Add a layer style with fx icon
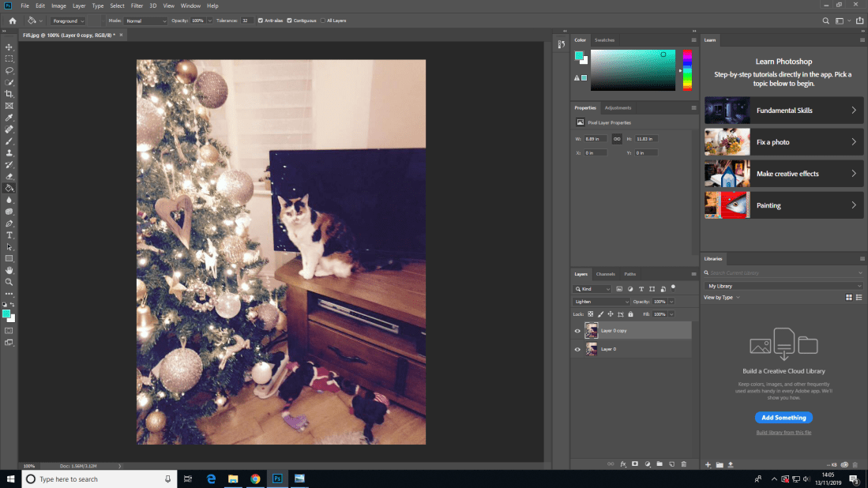This screenshot has width=868, height=488. click(x=622, y=464)
